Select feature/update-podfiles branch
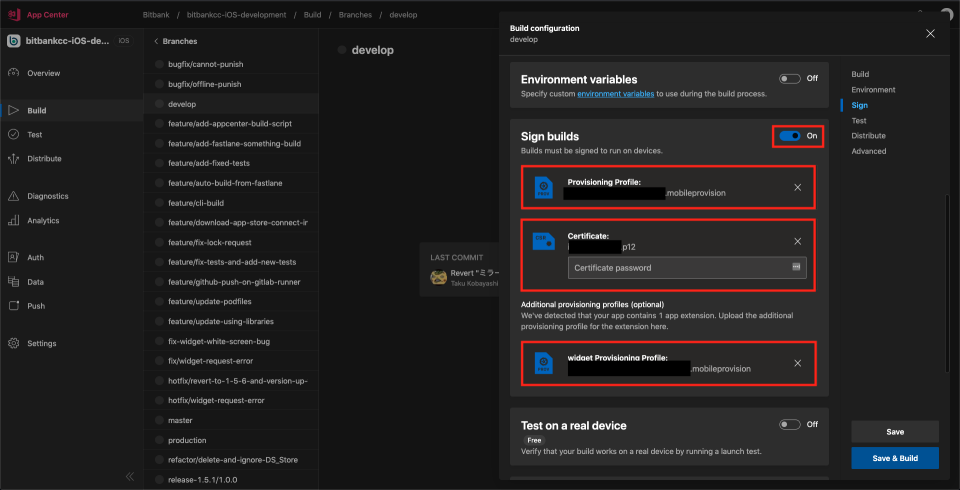 pyautogui.click(x=231, y=301)
